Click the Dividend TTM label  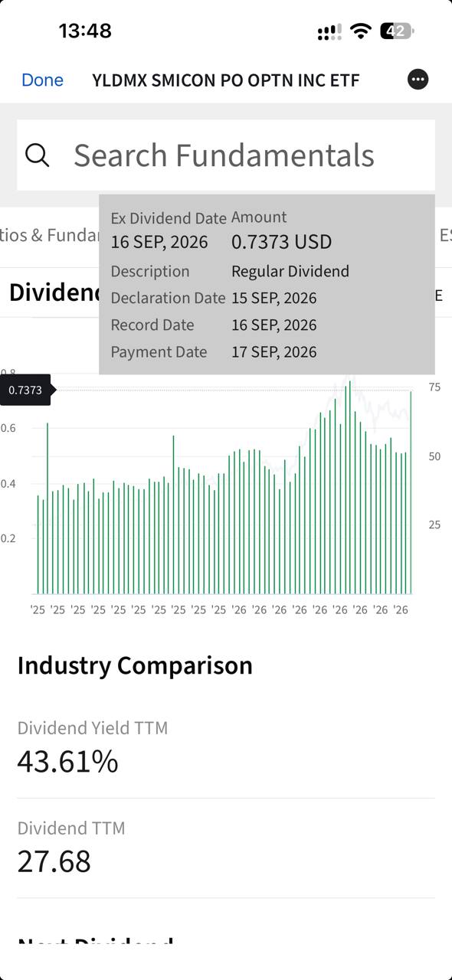(x=71, y=828)
